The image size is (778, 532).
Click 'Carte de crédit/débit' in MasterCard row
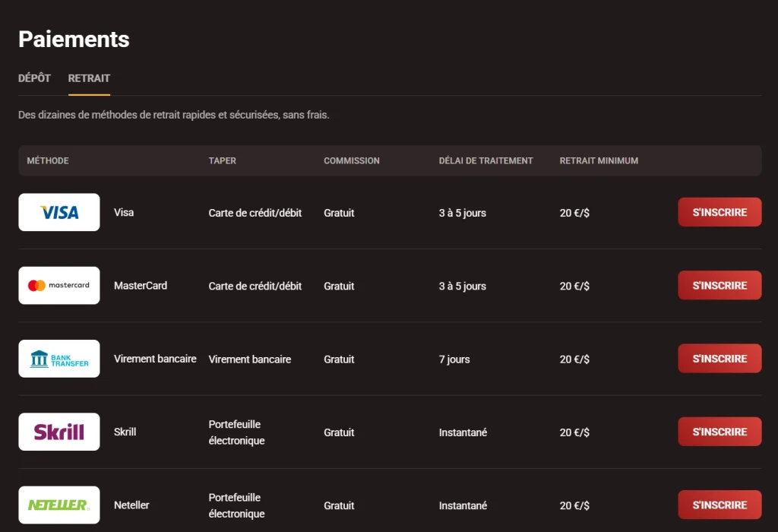255,286
